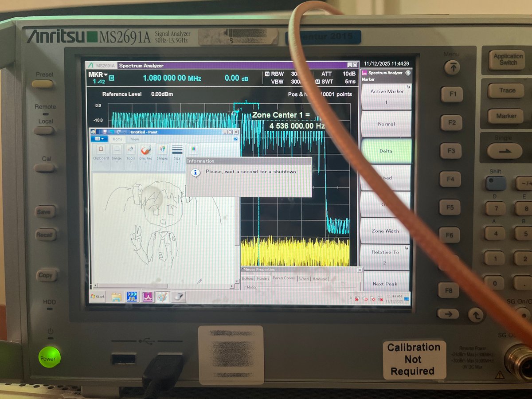The height and width of the screenshot is (399, 532).
Task: Switch to Paint via its taskbar palette icon
Action: (x=162, y=297)
